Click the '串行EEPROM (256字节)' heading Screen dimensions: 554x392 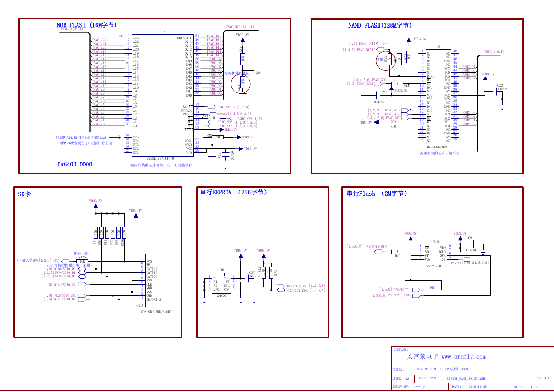pyautogui.click(x=234, y=192)
